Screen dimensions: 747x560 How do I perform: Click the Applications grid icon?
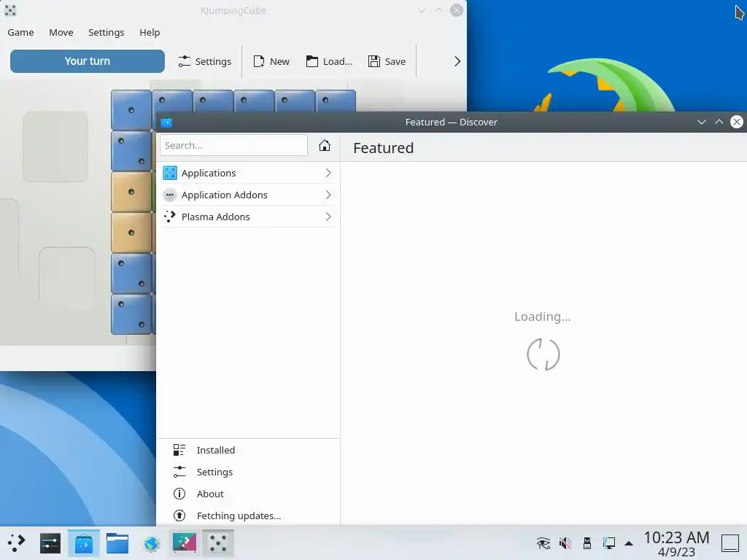pos(169,173)
